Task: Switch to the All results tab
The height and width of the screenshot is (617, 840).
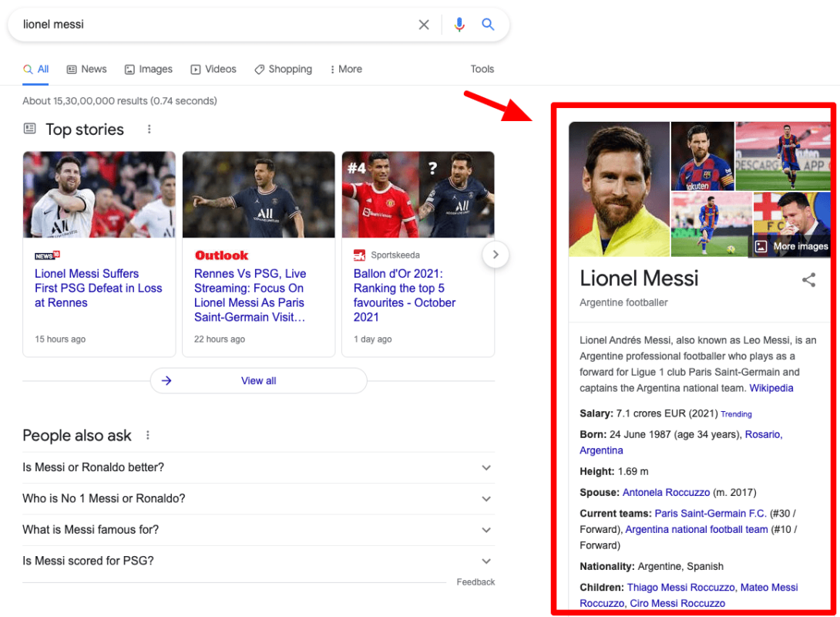Action: point(36,69)
